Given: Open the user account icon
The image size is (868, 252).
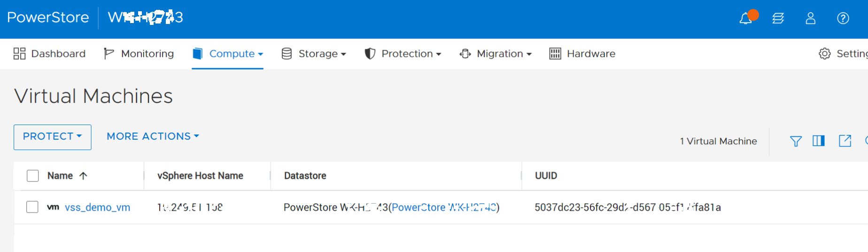Looking at the screenshot, I should coord(811,18).
